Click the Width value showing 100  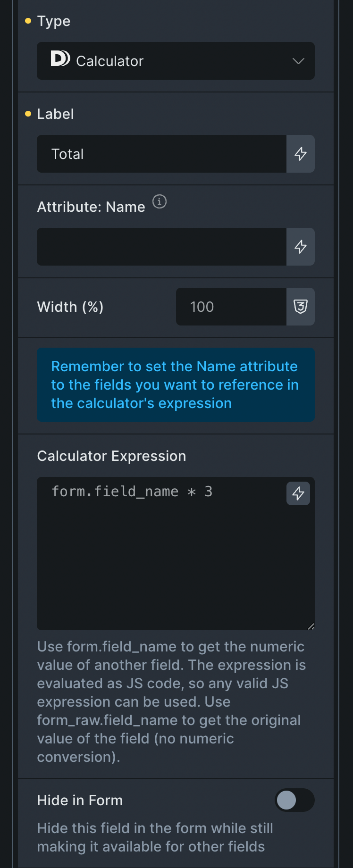231,307
